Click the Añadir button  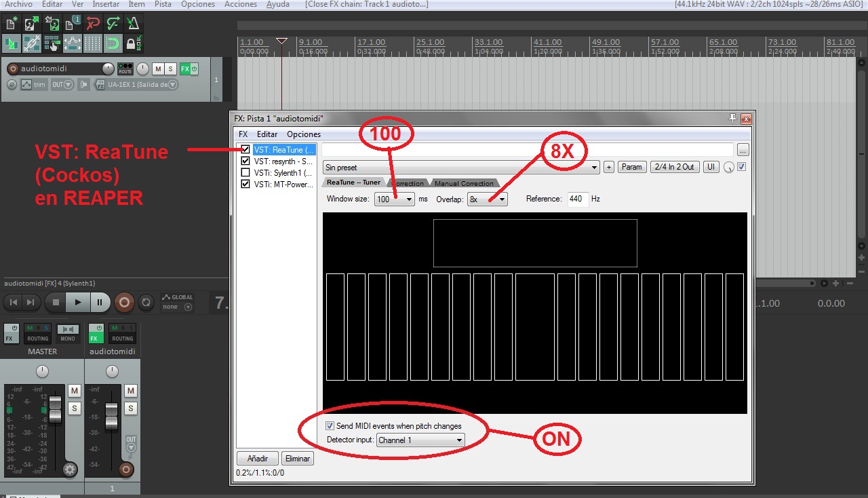258,459
